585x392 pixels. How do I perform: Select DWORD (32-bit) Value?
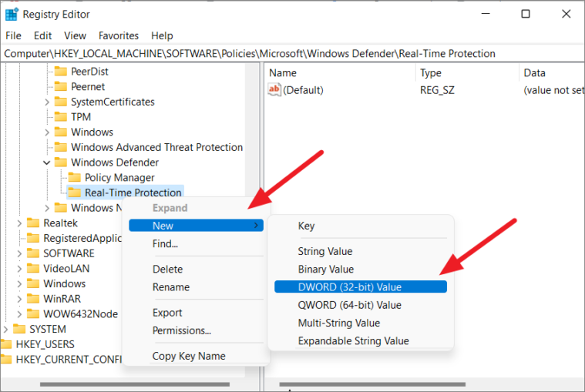361,287
